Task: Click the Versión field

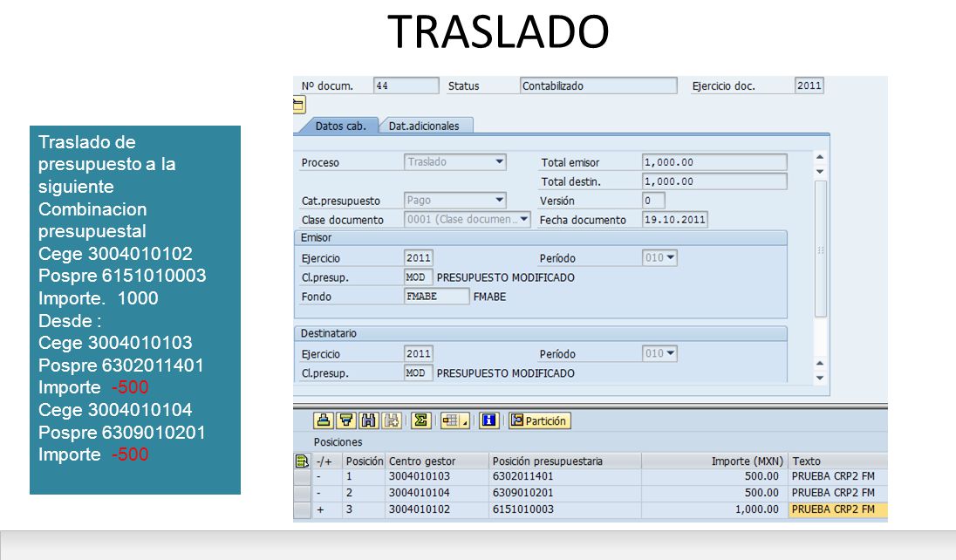Action: tap(653, 200)
